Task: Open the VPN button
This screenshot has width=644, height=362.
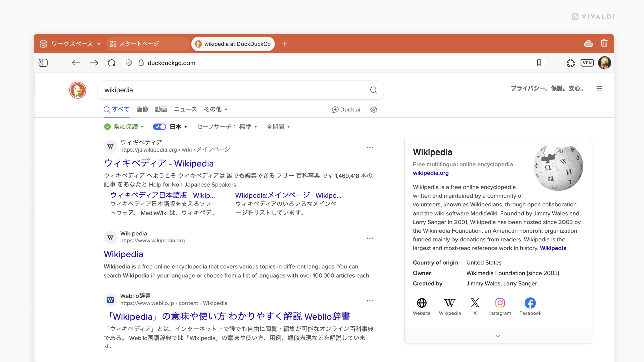Action: [587, 63]
